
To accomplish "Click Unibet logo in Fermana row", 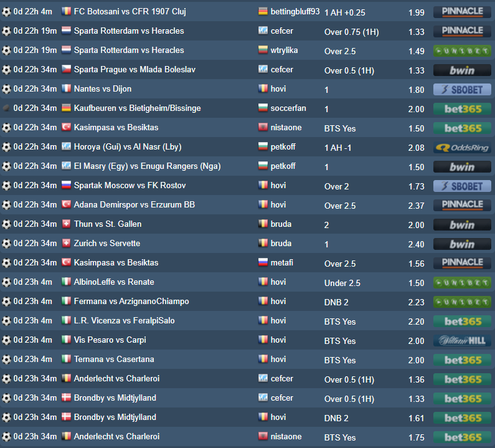I will pos(462,302).
